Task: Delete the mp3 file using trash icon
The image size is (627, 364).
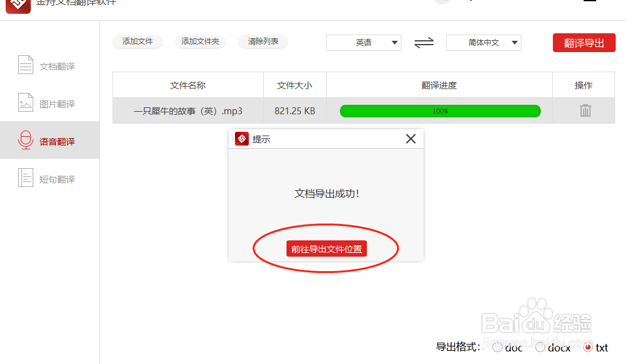Action: (x=584, y=110)
